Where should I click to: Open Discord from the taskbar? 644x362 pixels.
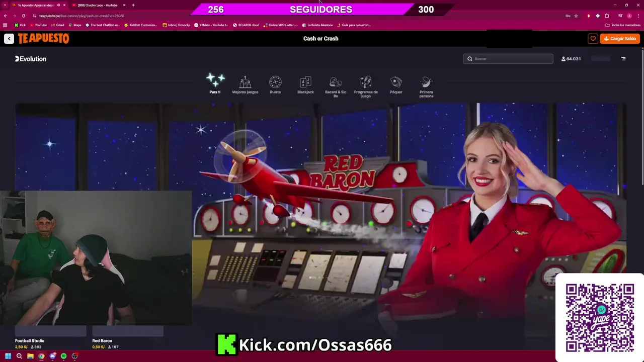click(x=52, y=356)
